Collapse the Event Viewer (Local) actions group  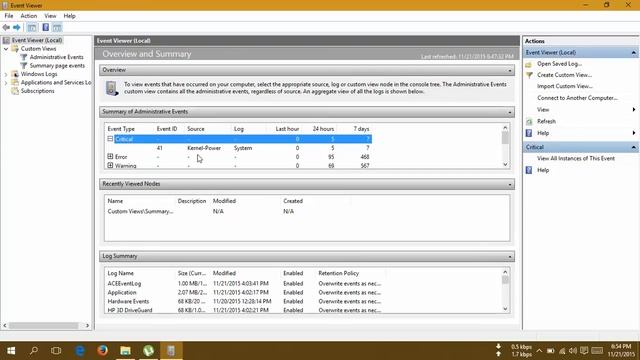pyautogui.click(x=633, y=53)
